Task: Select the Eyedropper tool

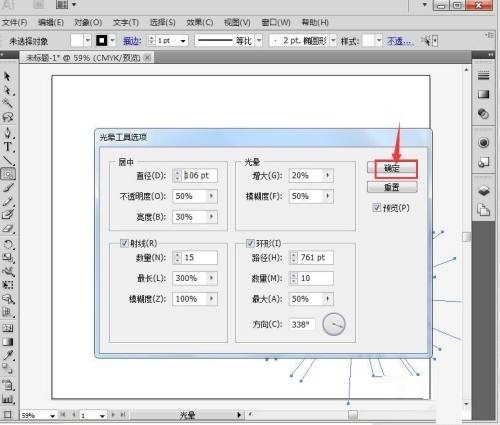Action: pyautogui.click(x=7, y=355)
